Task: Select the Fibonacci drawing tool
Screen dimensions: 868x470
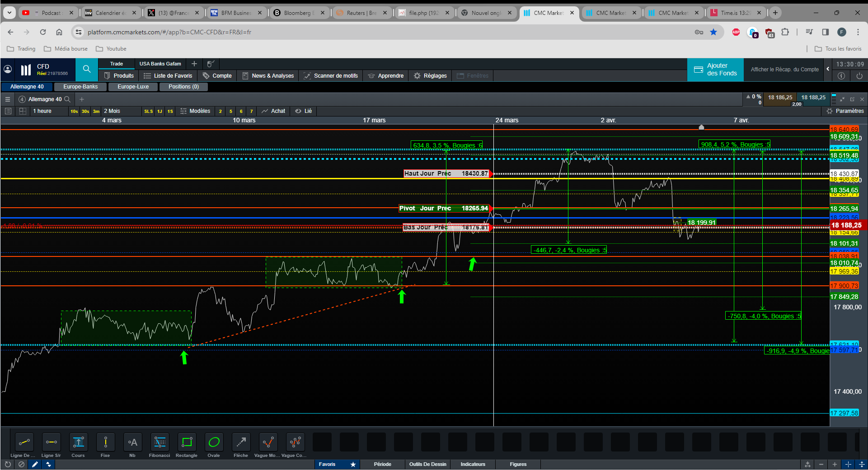Action: (160, 442)
